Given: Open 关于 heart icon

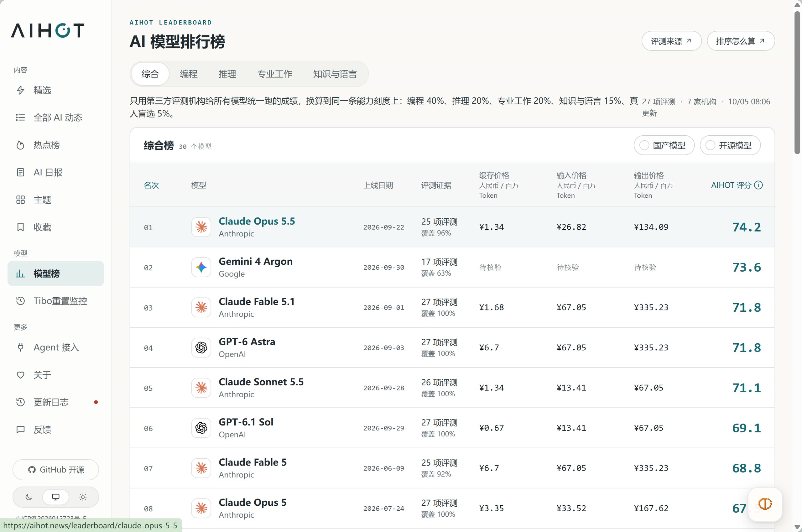Looking at the screenshot, I should 20,375.
